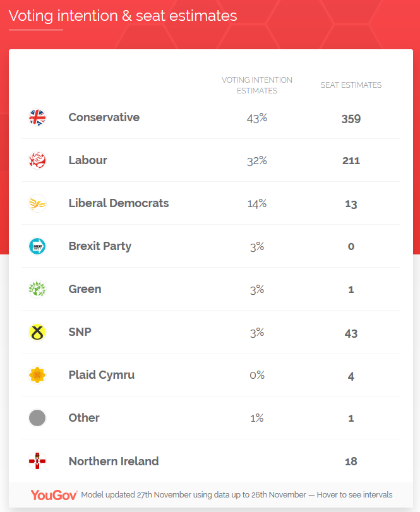Click the Northern Ireland flag icon

coord(37,461)
